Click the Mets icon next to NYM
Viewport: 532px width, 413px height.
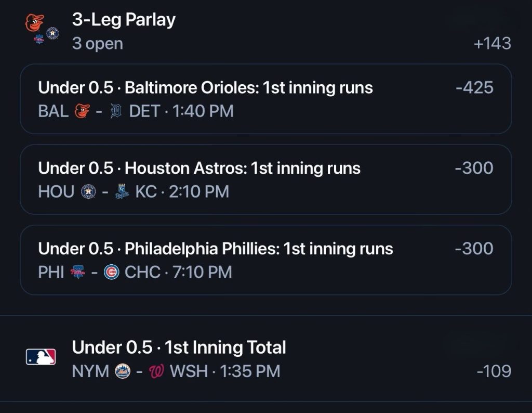pos(123,371)
